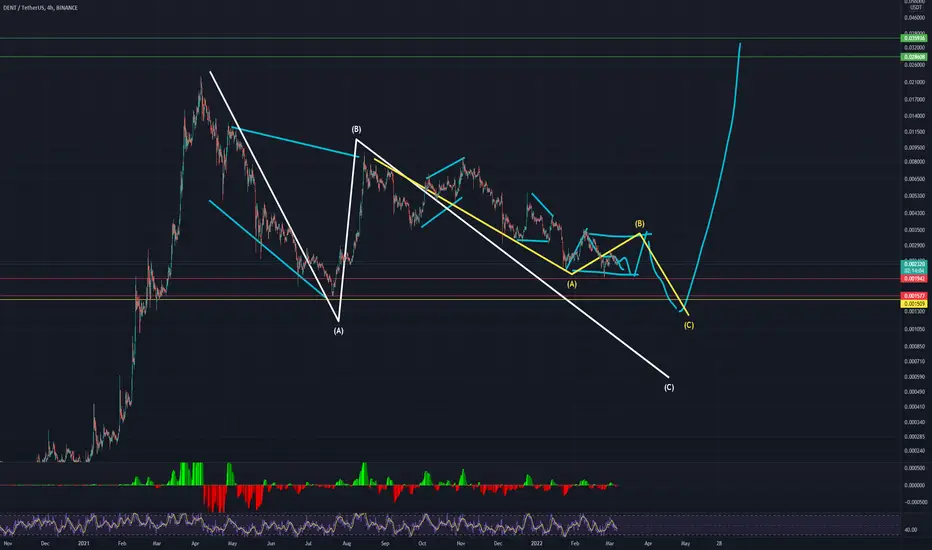Click the yellow (C) wave label
The height and width of the screenshot is (550, 932).
coord(688,325)
